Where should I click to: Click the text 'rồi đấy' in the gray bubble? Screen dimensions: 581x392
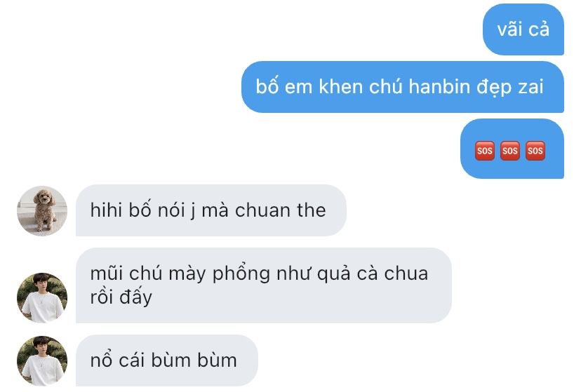[x=121, y=297]
